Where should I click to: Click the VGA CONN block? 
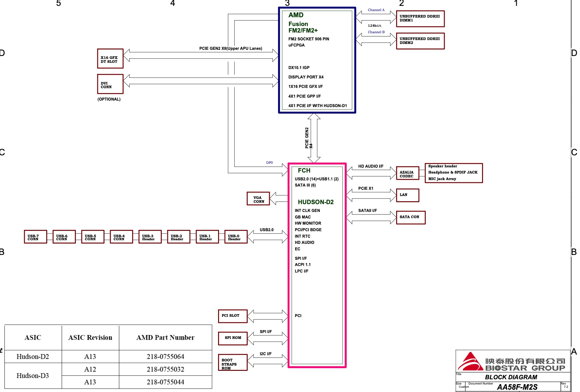pyautogui.click(x=258, y=199)
